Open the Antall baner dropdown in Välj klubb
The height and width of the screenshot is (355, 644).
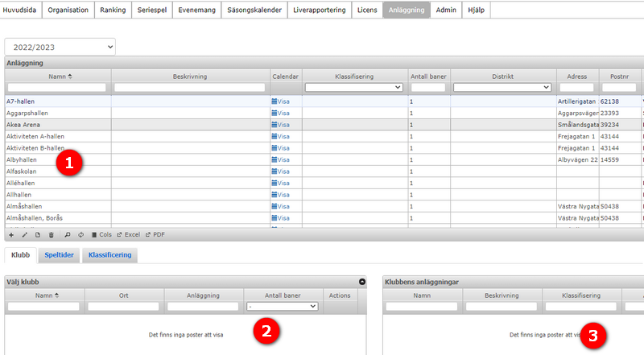pyautogui.click(x=283, y=306)
